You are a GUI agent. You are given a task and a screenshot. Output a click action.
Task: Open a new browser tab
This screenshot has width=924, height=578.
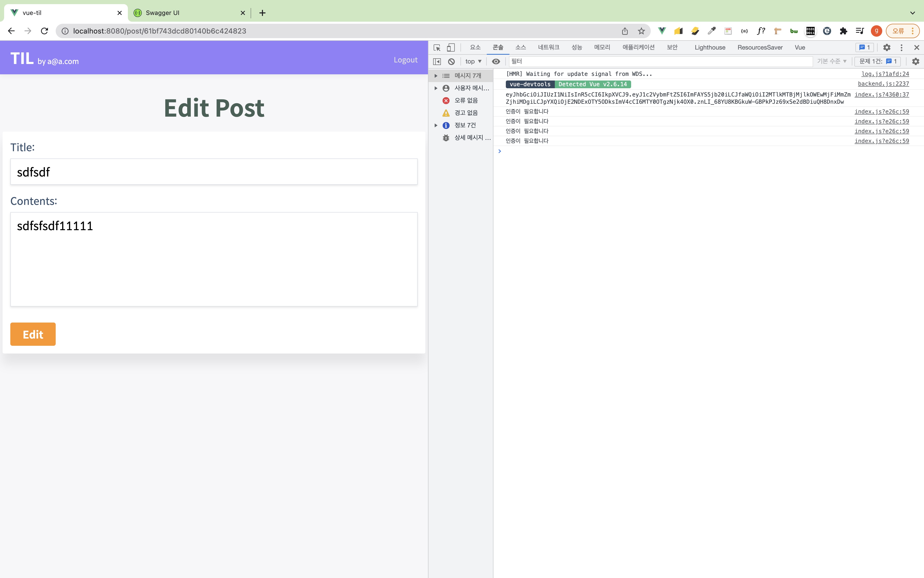point(262,13)
